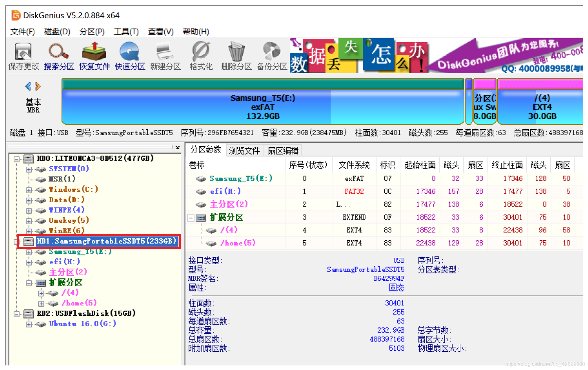Select the Samsung_T5(E:) exFAT partition bar
This screenshot has width=588, height=370.
[x=263, y=102]
